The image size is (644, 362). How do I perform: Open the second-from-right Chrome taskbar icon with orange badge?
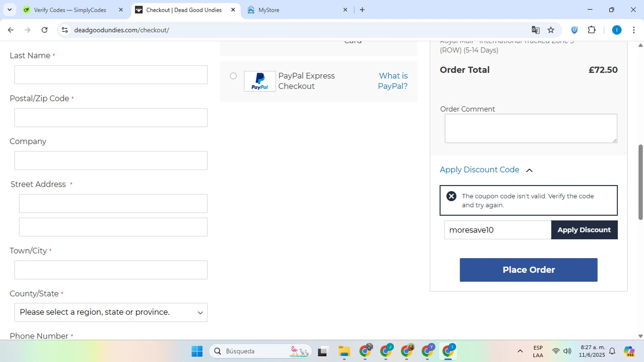click(x=407, y=351)
